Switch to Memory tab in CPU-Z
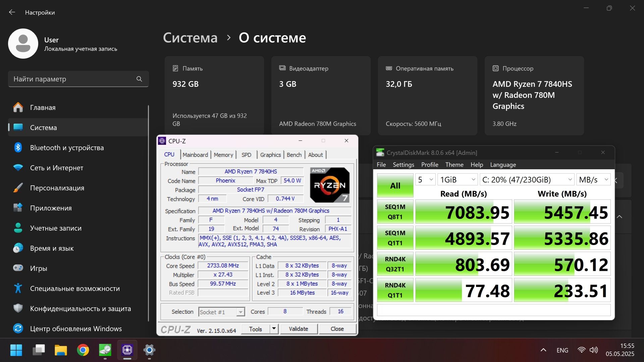Image resolution: width=644 pixels, height=362 pixels. click(223, 155)
